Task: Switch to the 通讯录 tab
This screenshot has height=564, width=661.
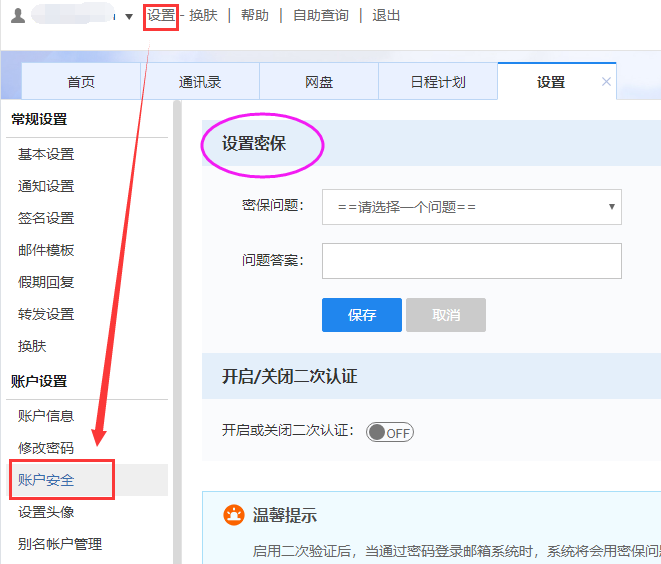Action: pos(200,82)
